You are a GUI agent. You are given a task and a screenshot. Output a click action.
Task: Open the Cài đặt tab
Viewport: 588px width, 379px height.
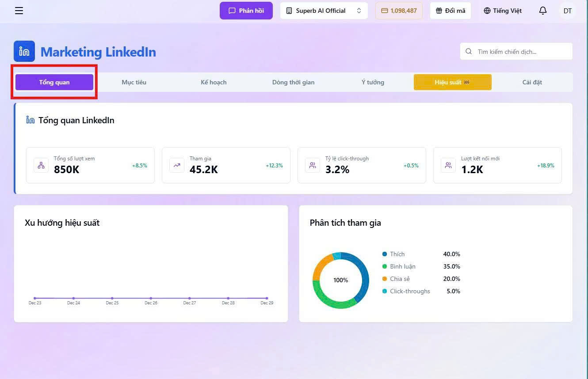(x=532, y=82)
